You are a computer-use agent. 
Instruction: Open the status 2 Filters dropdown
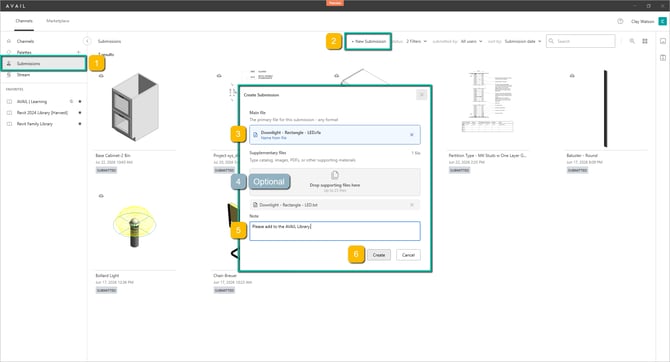[x=416, y=41]
